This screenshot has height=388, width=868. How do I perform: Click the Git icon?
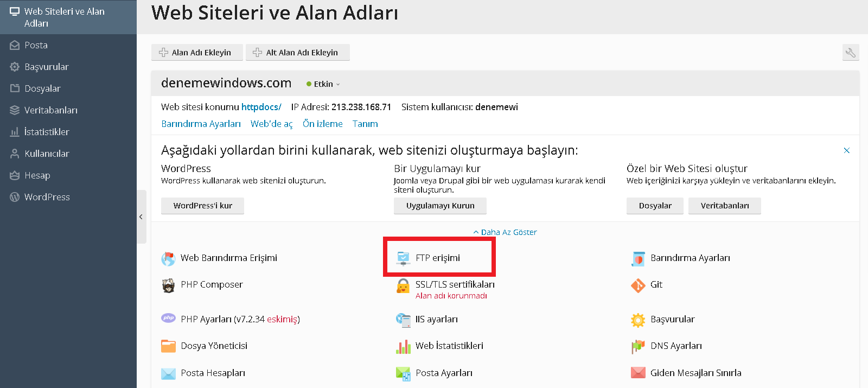pyautogui.click(x=638, y=285)
